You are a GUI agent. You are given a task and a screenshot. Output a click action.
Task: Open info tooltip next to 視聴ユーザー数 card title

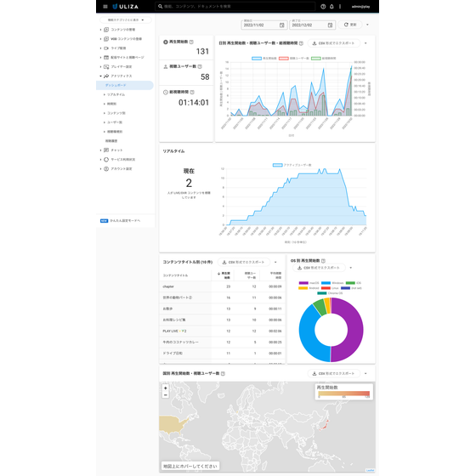(200, 66)
